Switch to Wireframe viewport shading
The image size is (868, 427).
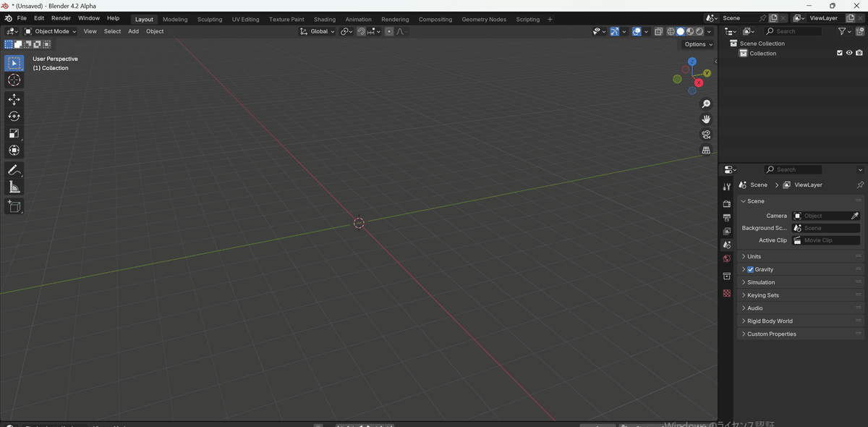[x=671, y=31]
